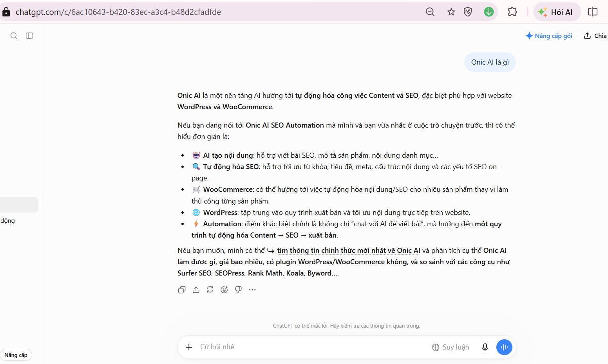Open the tìm thông tin chính thức link

click(x=348, y=250)
